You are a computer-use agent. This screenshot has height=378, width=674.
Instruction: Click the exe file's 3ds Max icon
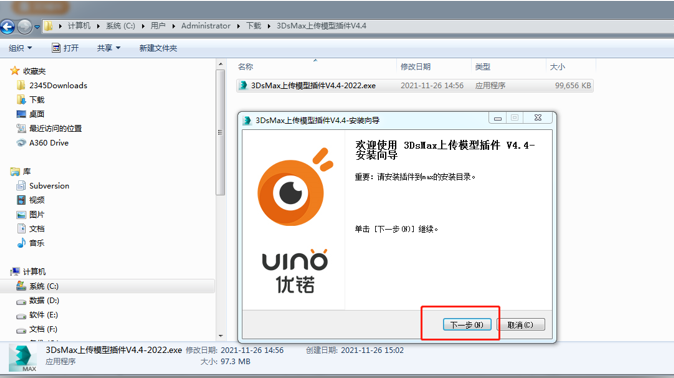point(243,86)
